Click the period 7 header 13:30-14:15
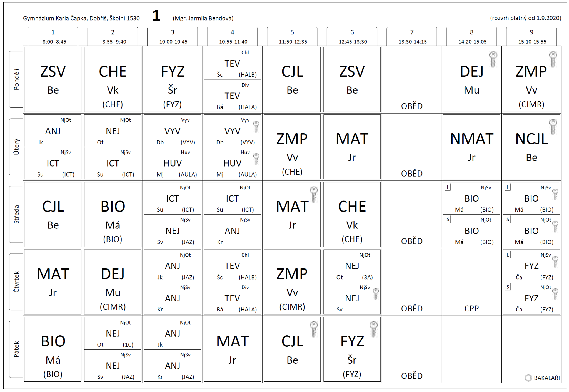The image size is (569, 392). 412,36
